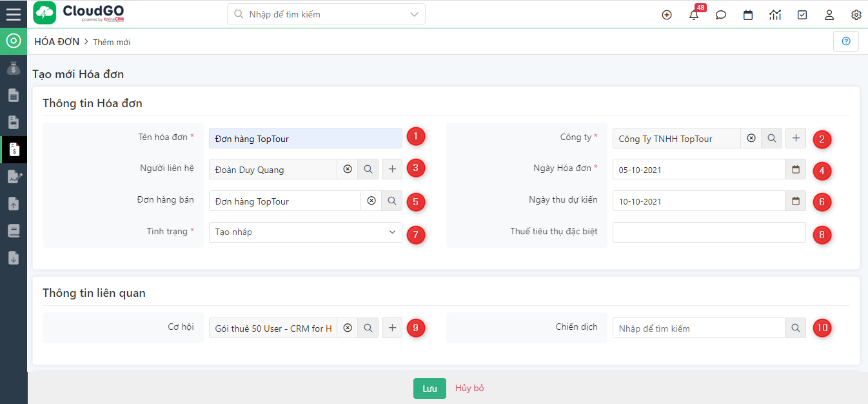Viewport: 868px width, 404px height.
Task: Expand the global search dropdown arrow
Action: click(414, 14)
